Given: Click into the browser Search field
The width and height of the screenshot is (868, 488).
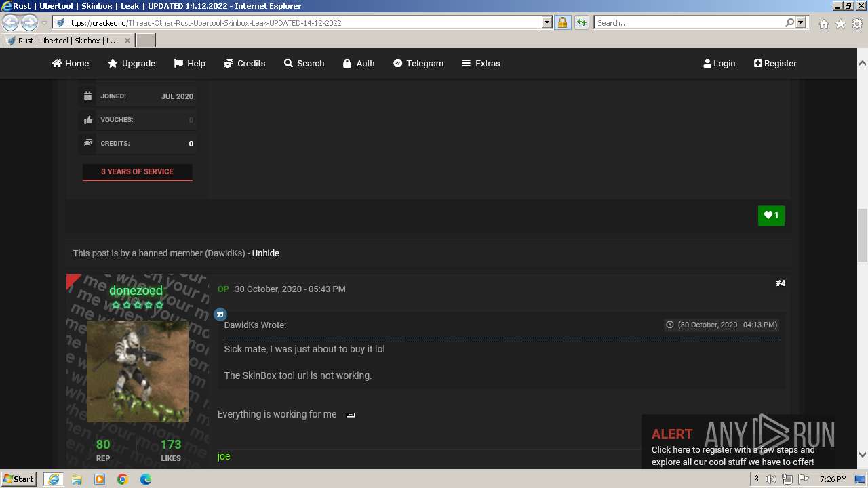Looking at the screenshot, I should [x=688, y=22].
